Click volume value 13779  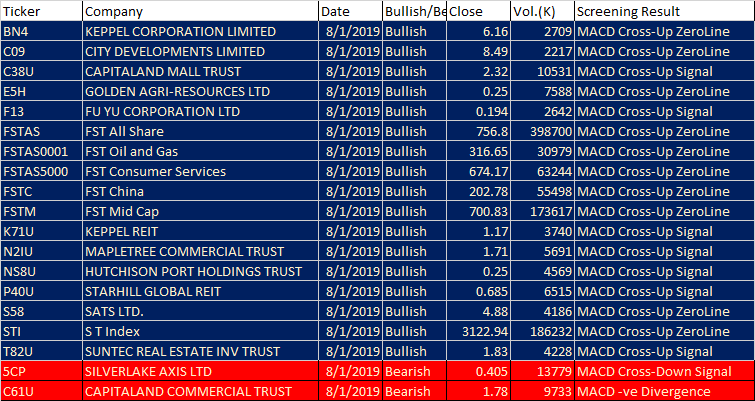pos(542,371)
